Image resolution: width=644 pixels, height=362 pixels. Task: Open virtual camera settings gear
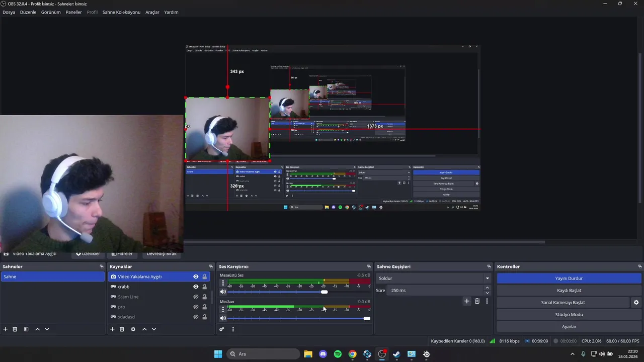[x=636, y=303]
